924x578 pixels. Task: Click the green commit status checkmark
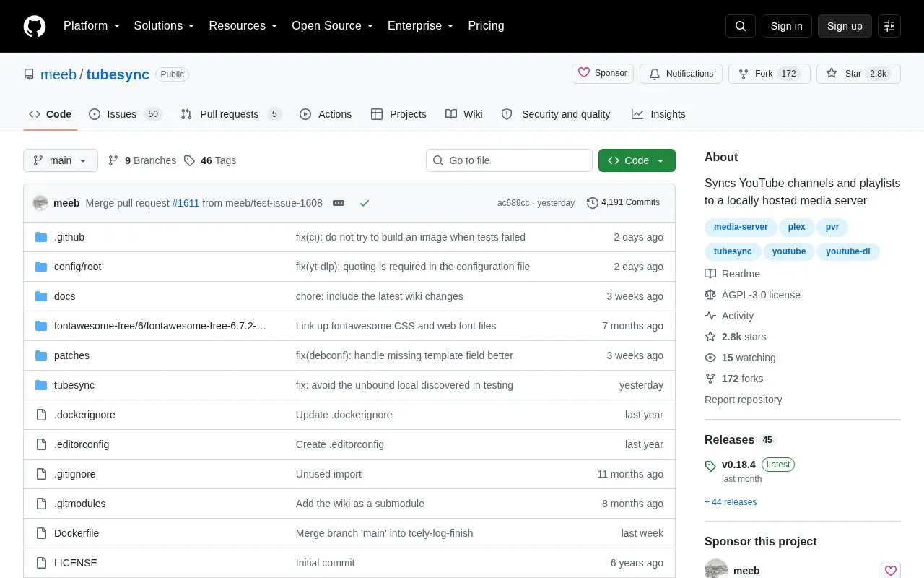click(x=365, y=203)
